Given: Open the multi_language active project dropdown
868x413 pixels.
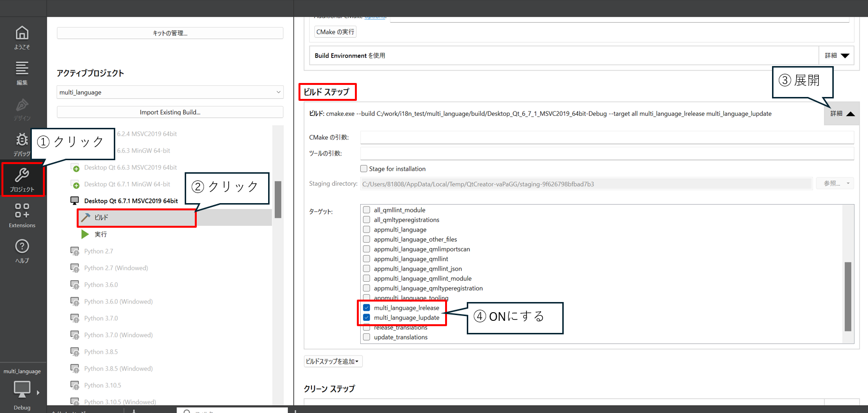Looking at the screenshot, I should tap(170, 92).
